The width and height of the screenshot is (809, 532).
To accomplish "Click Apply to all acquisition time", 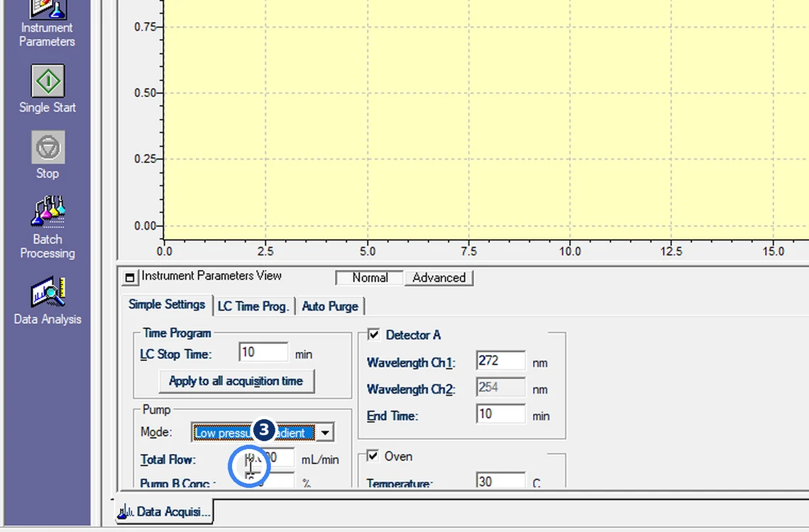I will [x=236, y=381].
